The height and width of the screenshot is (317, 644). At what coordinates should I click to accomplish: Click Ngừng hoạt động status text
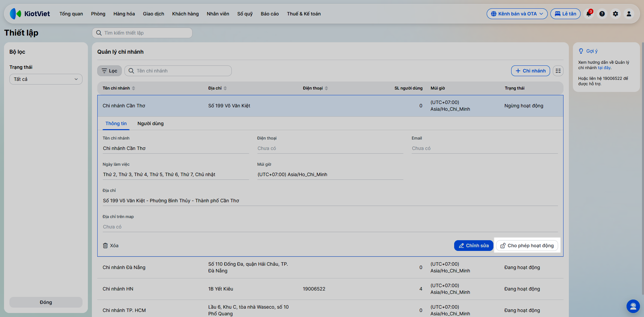[x=524, y=106]
